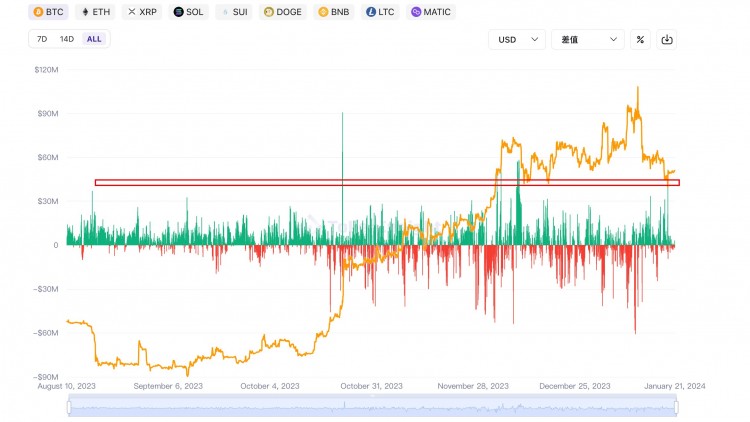750x422 pixels.
Task: Switch to the XRP coin tab
Action: (142, 12)
